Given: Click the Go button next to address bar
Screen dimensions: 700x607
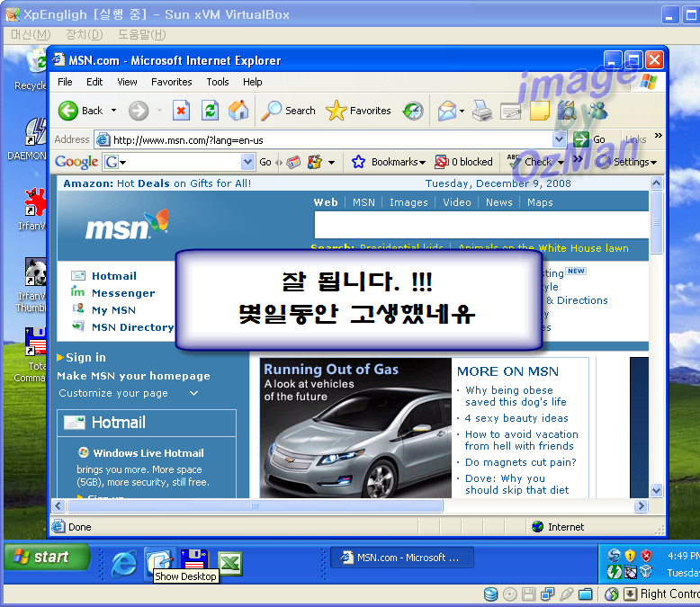Looking at the screenshot, I should click(x=589, y=139).
